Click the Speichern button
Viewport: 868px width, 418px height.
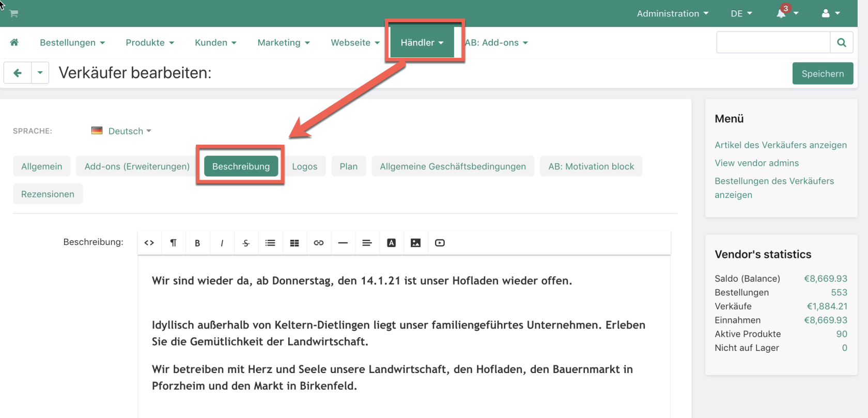(823, 73)
